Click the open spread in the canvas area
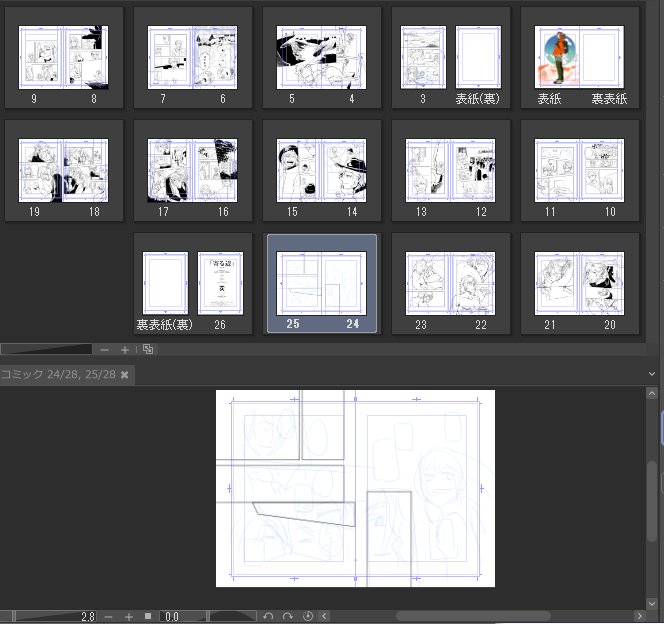The height and width of the screenshot is (624, 664). [x=355, y=488]
